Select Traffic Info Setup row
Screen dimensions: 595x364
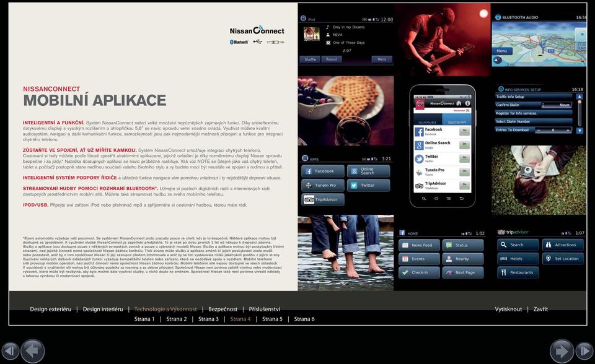click(x=534, y=97)
